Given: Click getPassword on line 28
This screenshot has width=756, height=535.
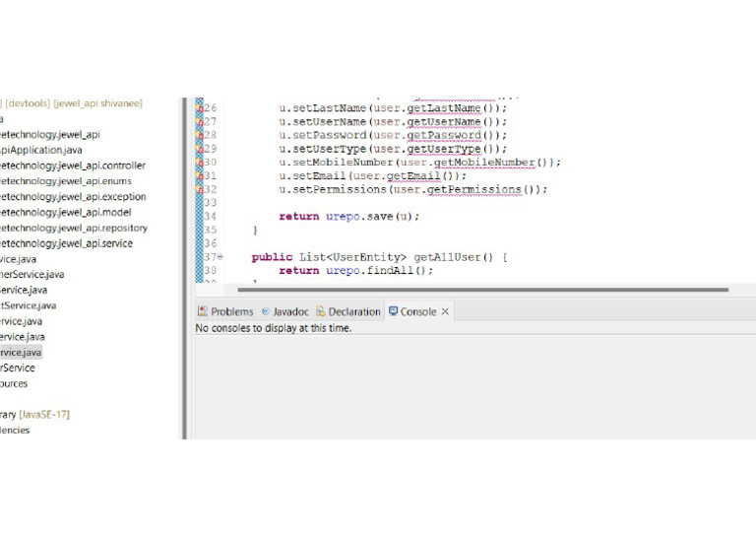Looking at the screenshot, I should click(x=444, y=135).
